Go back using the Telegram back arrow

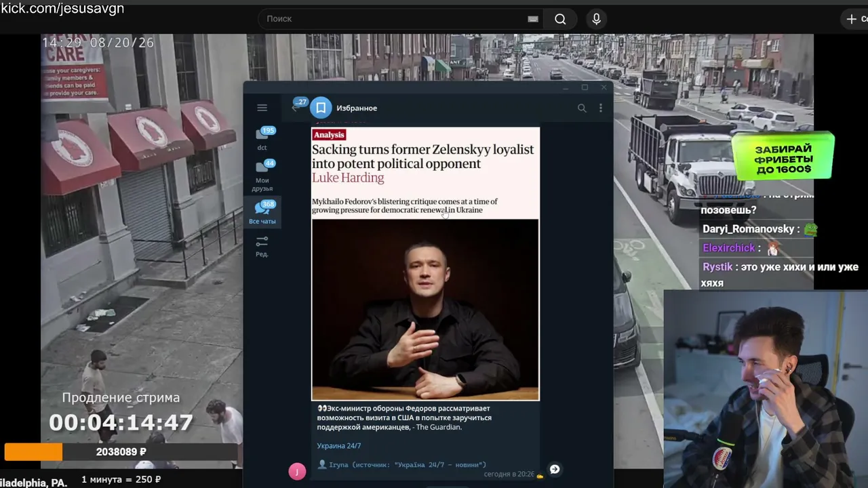pos(295,107)
